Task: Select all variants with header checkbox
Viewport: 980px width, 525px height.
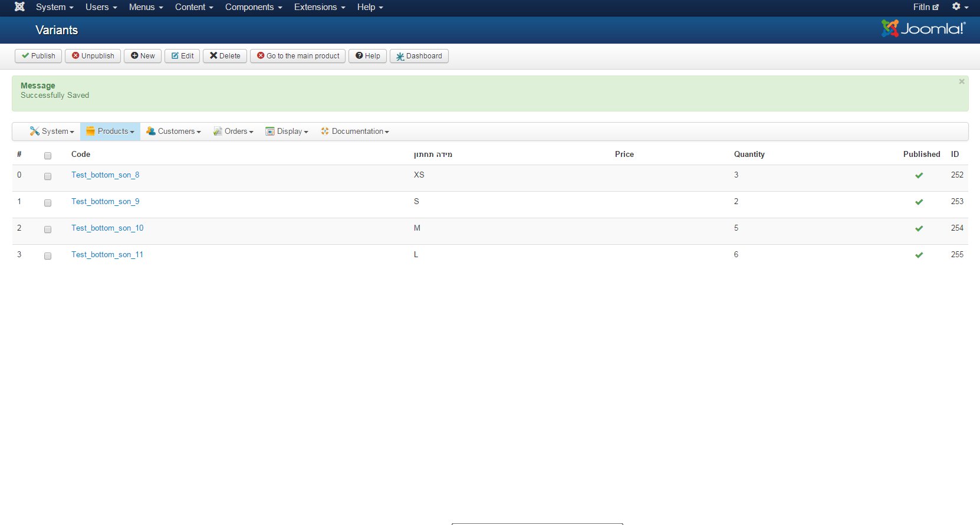Action: point(48,156)
